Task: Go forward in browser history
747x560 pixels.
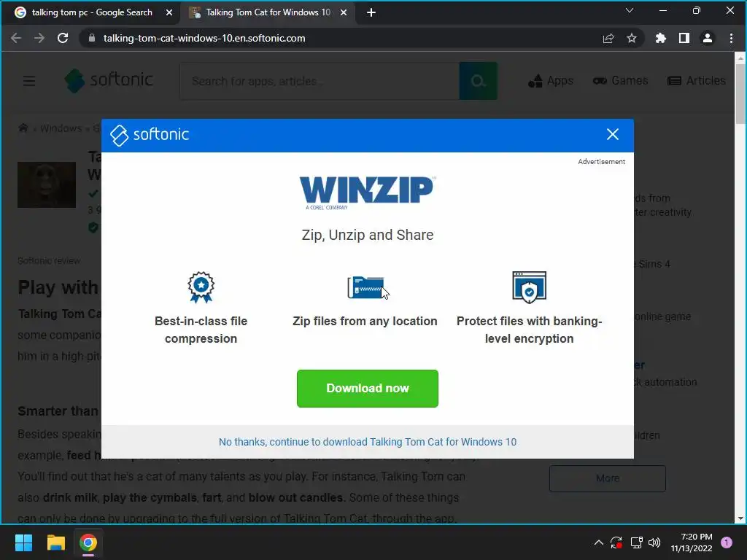Action: [39, 38]
